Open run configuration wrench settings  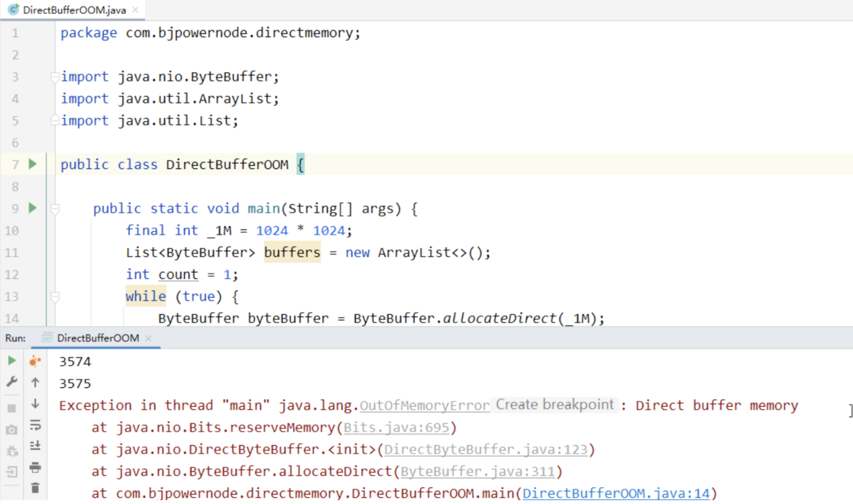[12, 381]
